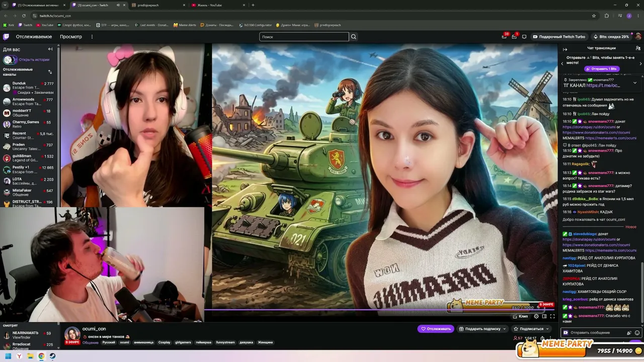Open the Twitch home logo
Screen dimensions: 644x362
(x=6, y=37)
